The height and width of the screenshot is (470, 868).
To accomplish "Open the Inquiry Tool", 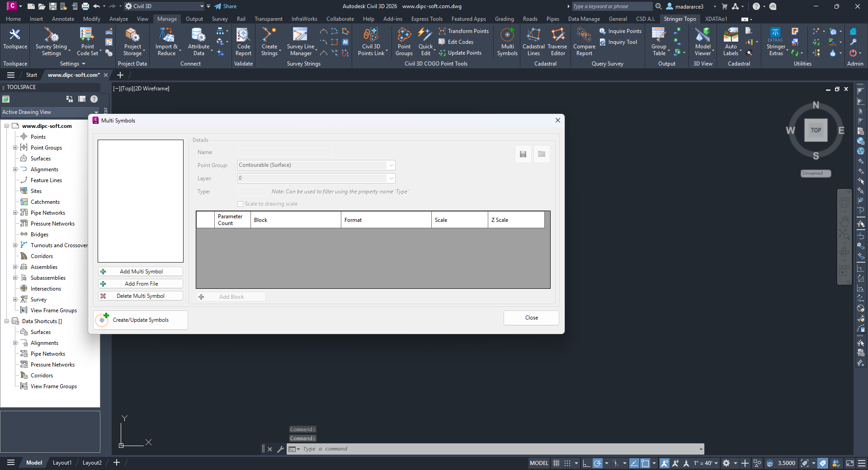I will tap(618, 42).
